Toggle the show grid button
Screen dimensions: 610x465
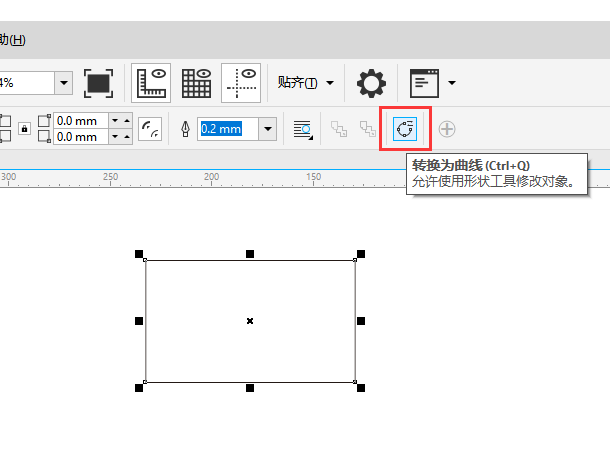click(196, 83)
